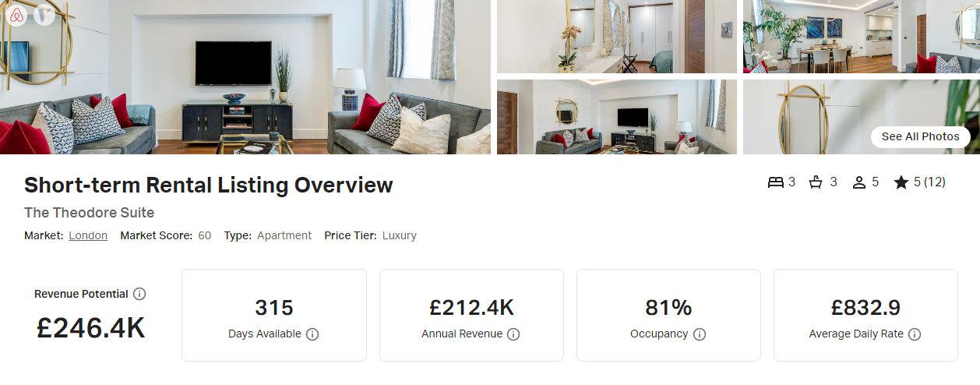
Task: Click the Vrbo logo icon
Action: point(44,15)
